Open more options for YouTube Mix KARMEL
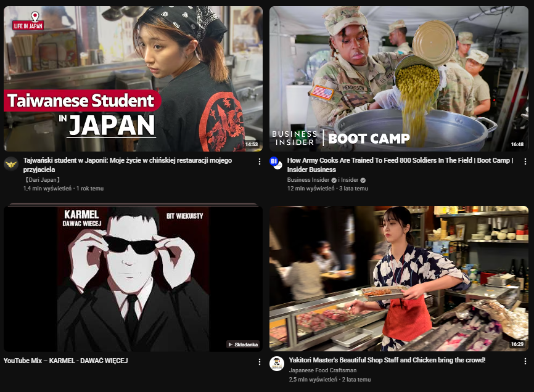 [x=260, y=362]
